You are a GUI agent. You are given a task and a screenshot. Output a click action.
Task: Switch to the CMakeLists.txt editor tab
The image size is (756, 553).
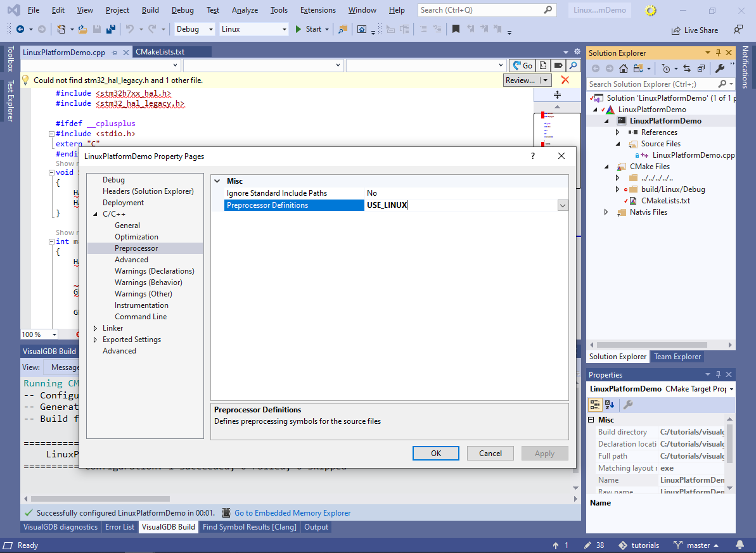click(x=160, y=53)
